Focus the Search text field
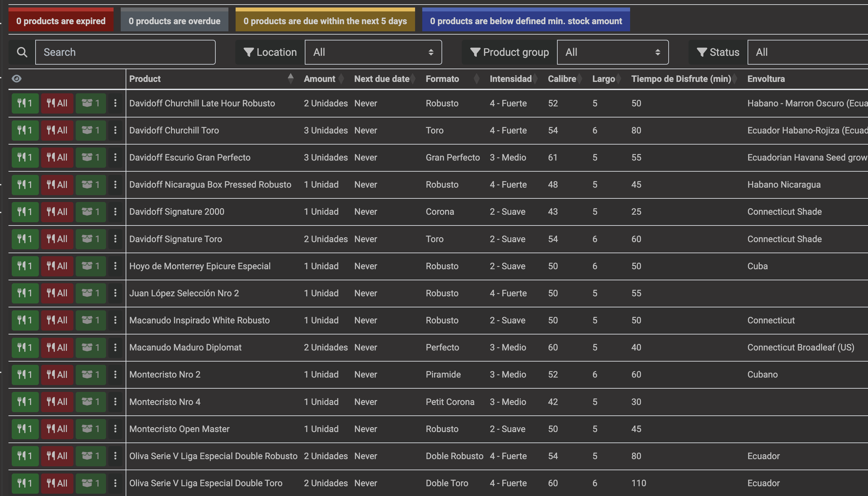This screenshot has width=868, height=496. (x=125, y=52)
